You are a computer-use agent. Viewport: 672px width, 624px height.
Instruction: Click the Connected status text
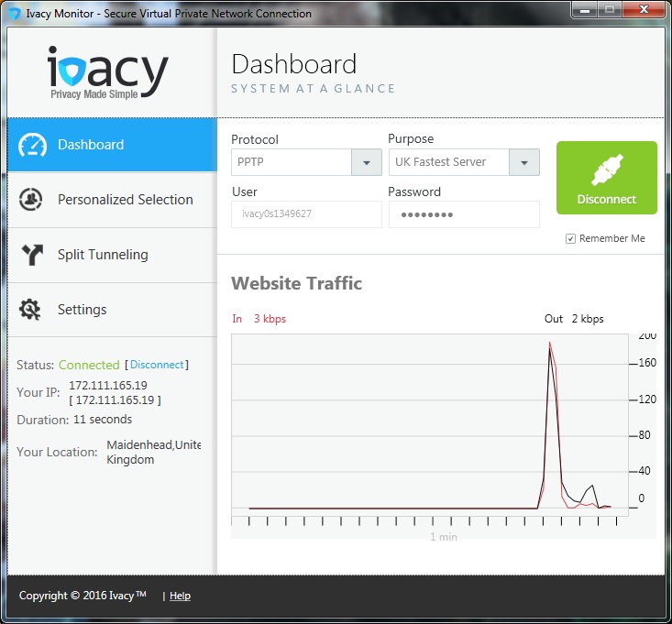[x=89, y=365]
